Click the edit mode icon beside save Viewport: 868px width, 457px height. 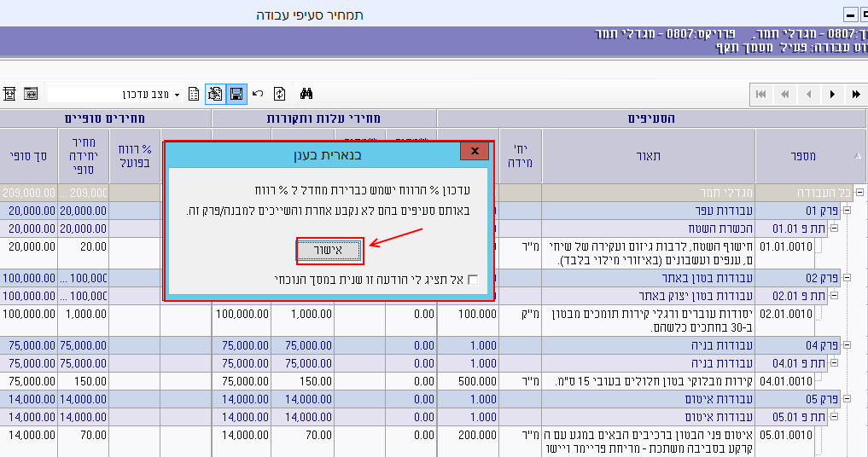pos(215,94)
